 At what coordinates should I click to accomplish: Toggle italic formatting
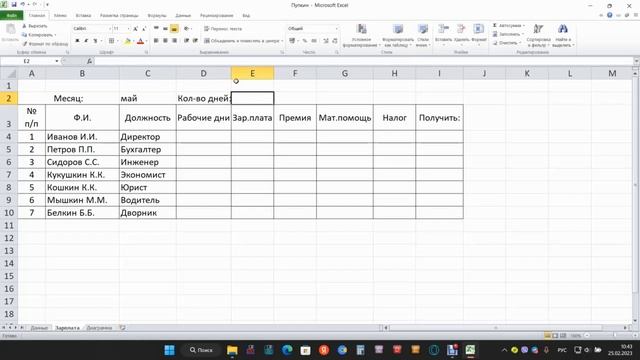click(86, 41)
